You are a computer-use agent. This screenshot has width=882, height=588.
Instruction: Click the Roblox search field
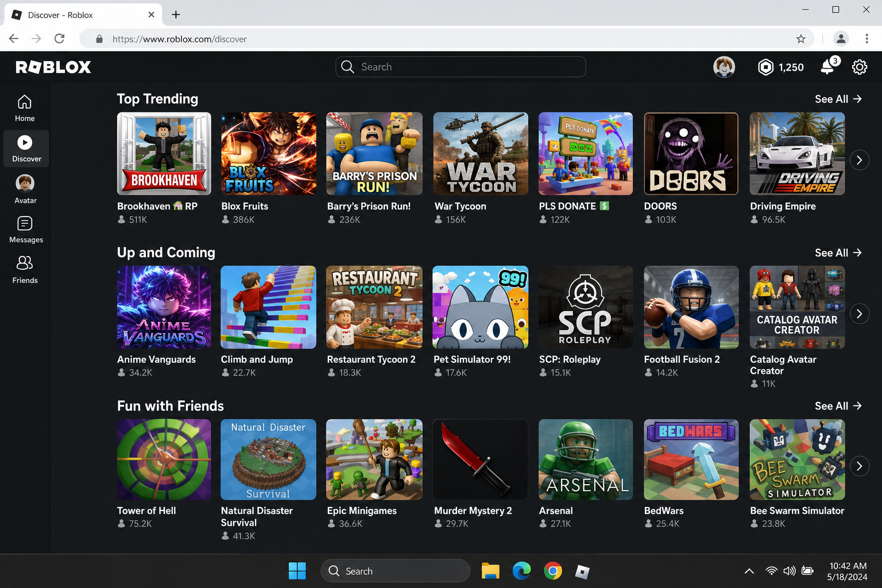point(461,67)
